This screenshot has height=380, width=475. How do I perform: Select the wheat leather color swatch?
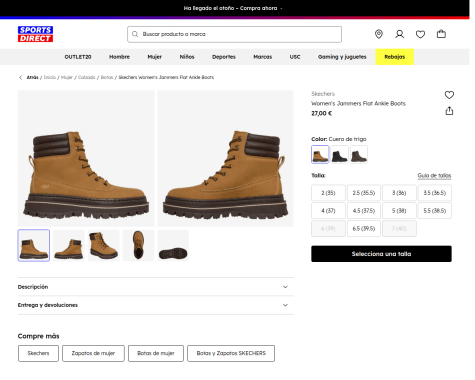320,155
